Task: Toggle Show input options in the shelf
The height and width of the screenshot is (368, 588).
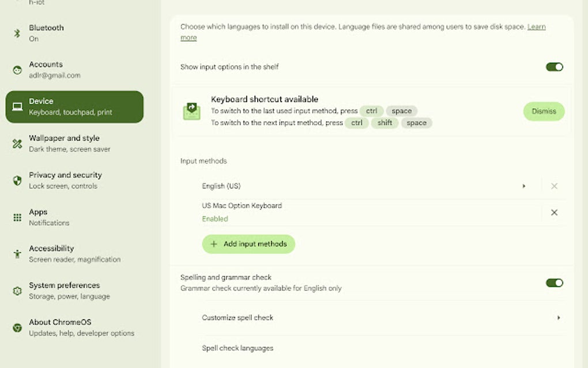Action: 553,66
